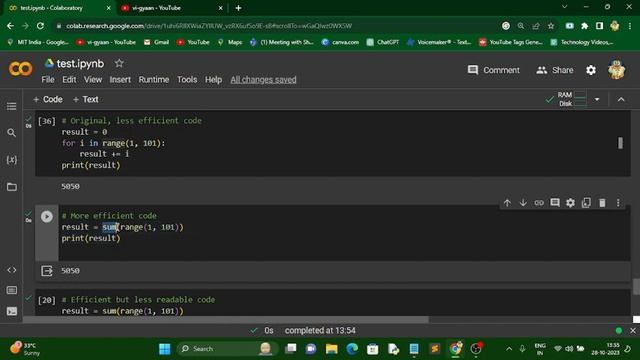Open the variables {x} panel
This screenshot has height=360, width=640.
coord(11,160)
